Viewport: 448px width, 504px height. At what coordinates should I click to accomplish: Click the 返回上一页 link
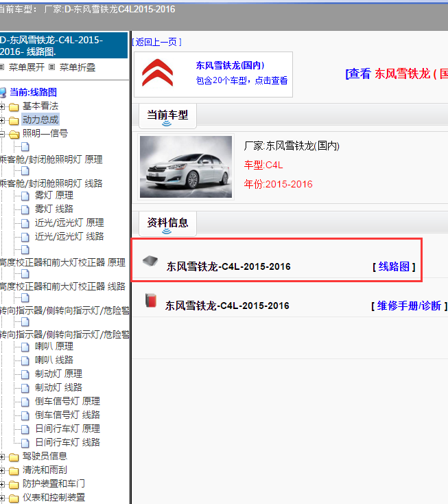(156, 42)
